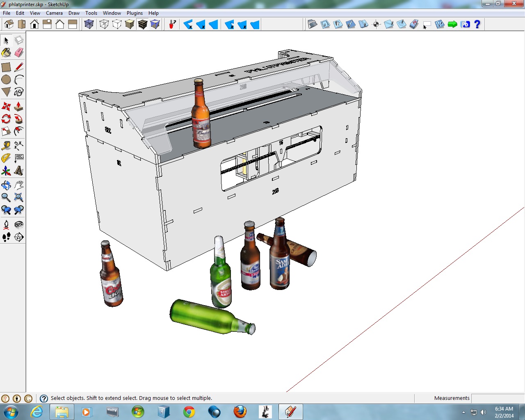Enable Shaded With Textures style
This screenshot has width=525, height=420.
(x=142, y=25)
